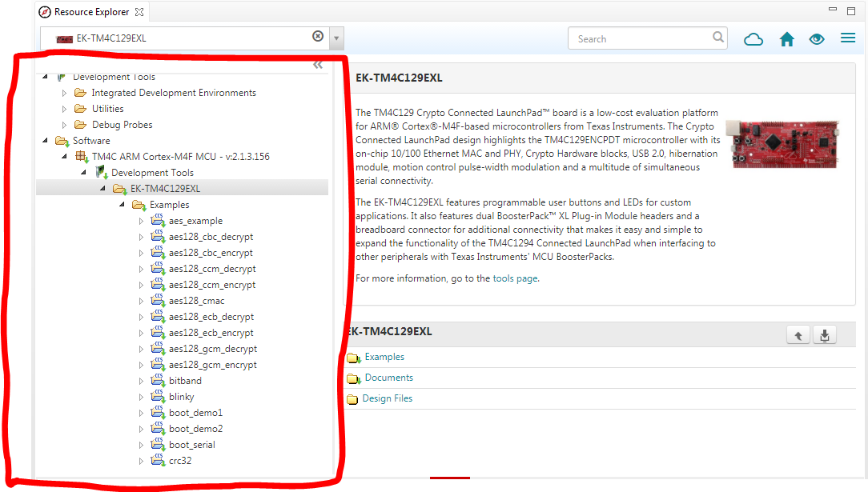Image resolution: width=868 pixels, height=492 pixels.
Task: Click the bitband project icon
Action: coord(159,381)
